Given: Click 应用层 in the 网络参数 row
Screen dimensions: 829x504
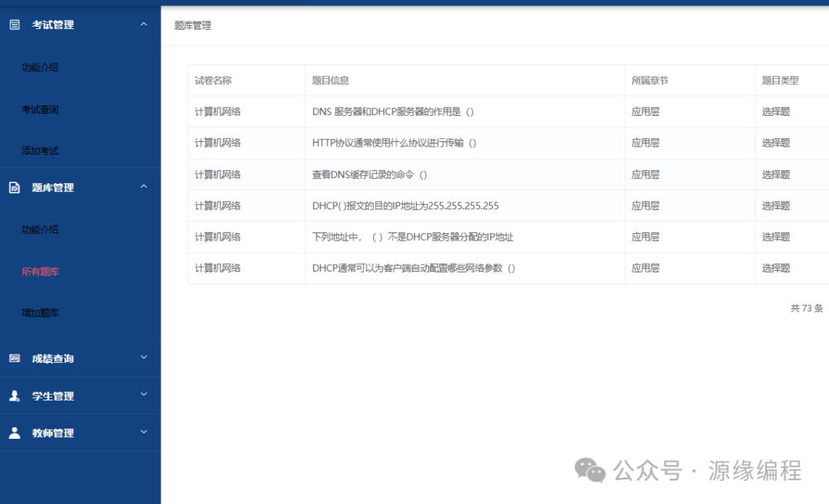Looking at the screenshot, I should (646, 268).
